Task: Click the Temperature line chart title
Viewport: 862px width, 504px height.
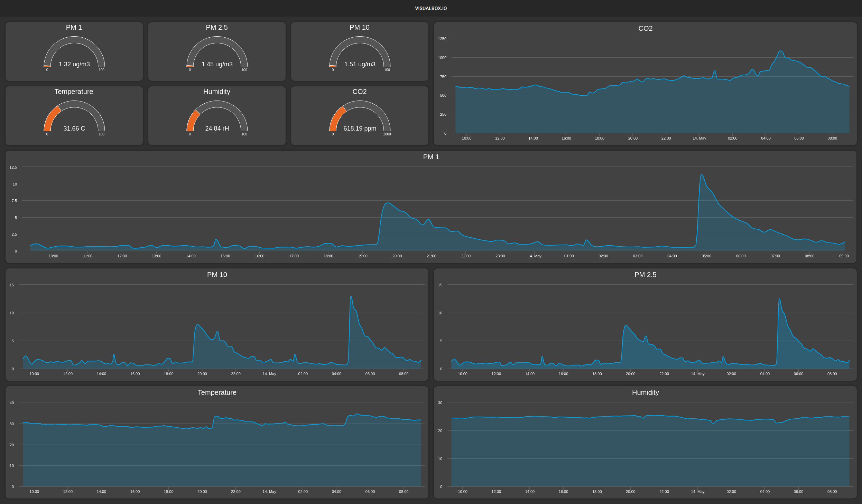Action: tap(217, 392)
